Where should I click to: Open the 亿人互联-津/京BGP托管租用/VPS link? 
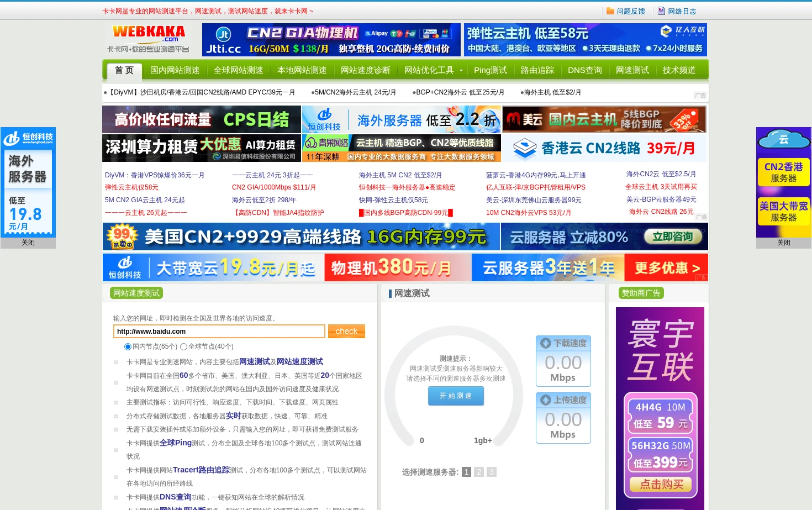tap(536, 187)
